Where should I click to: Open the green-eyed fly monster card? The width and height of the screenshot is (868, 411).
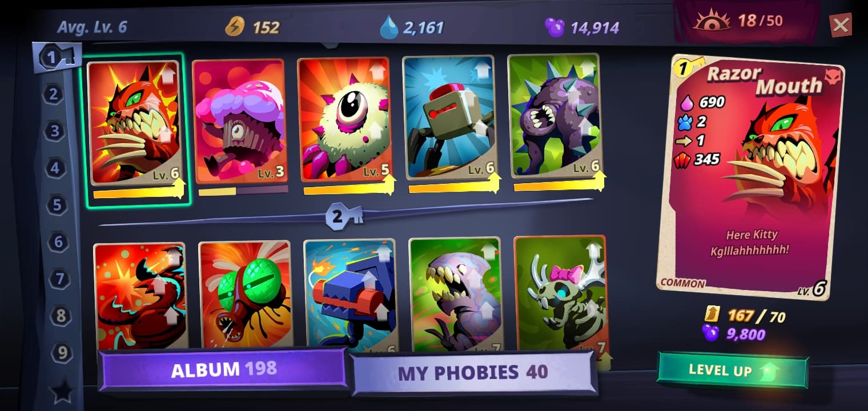pyautogui.click(x=246, y=294)
